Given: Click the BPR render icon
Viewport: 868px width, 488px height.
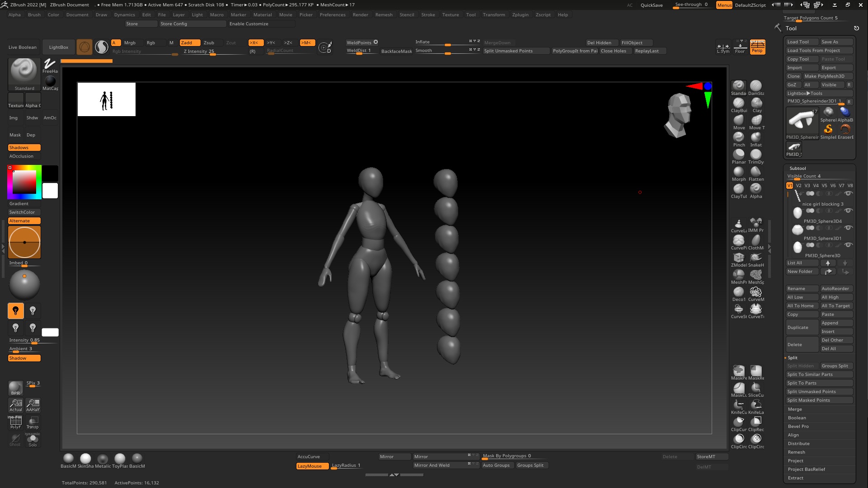Looking at the screenshot, I should [x=15, y=388].
